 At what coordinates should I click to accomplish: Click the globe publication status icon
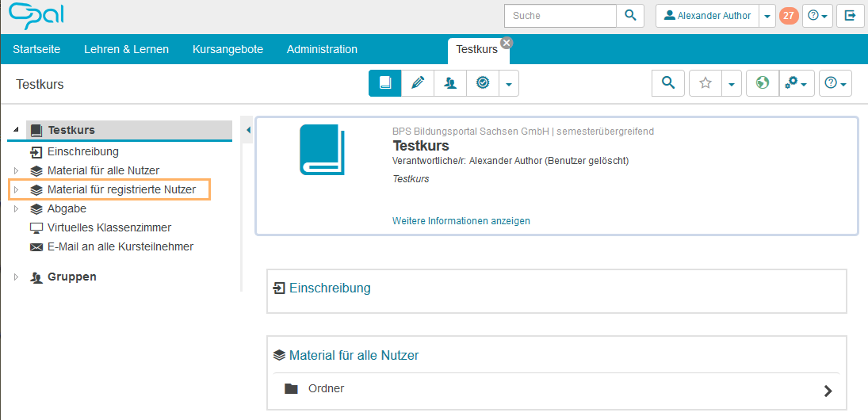tap(762, 83)
